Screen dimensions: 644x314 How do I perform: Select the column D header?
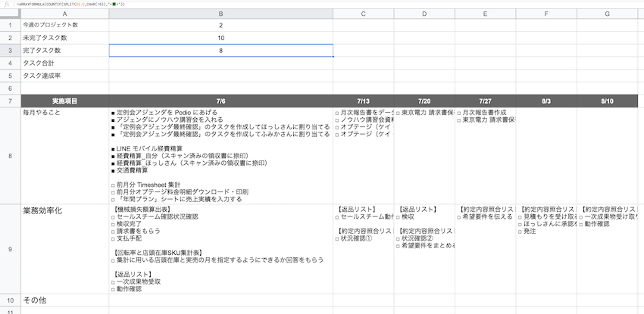point(424,14)
